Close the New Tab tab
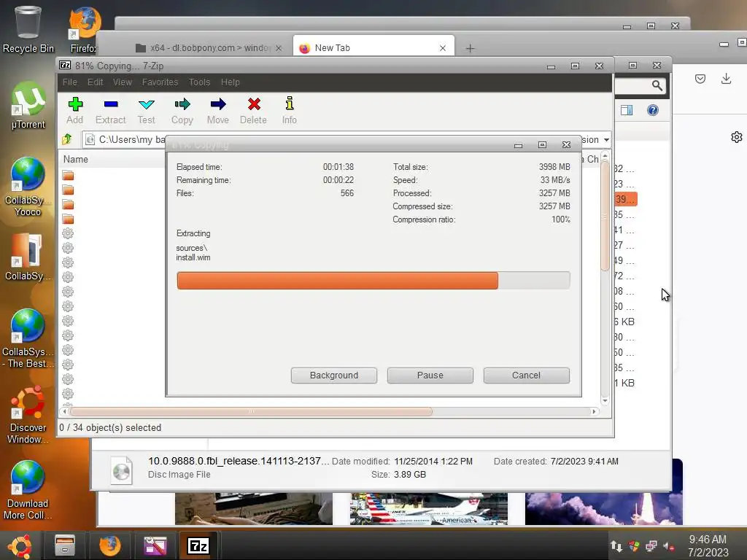 [x=443, y=48]
